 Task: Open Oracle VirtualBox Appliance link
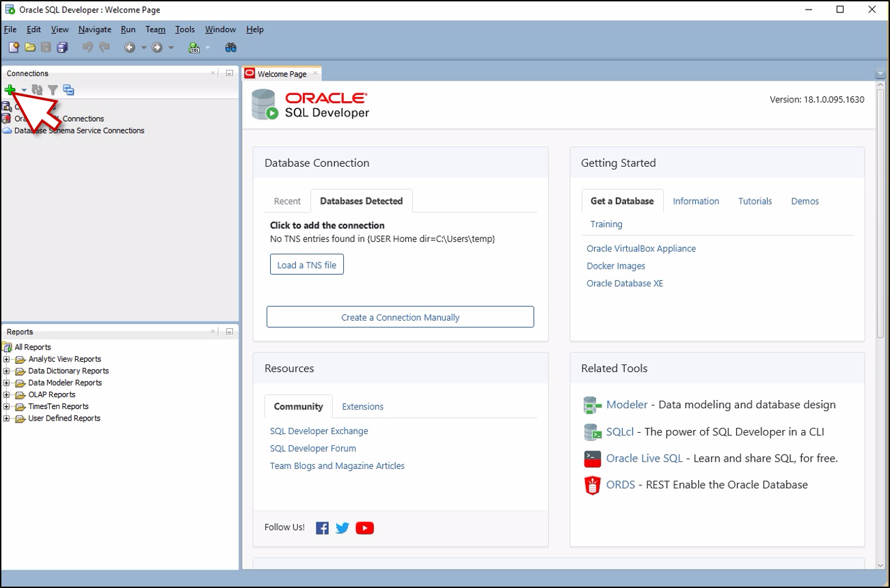pos(641,248)
